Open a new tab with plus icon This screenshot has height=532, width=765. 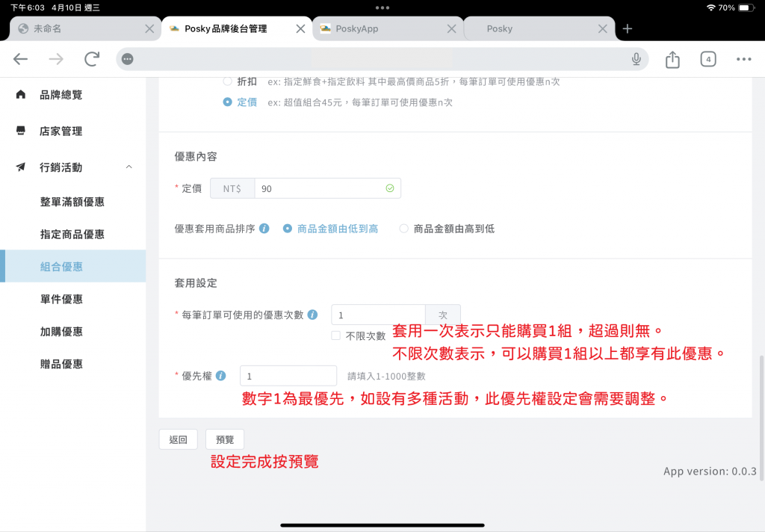pos(628,29)
